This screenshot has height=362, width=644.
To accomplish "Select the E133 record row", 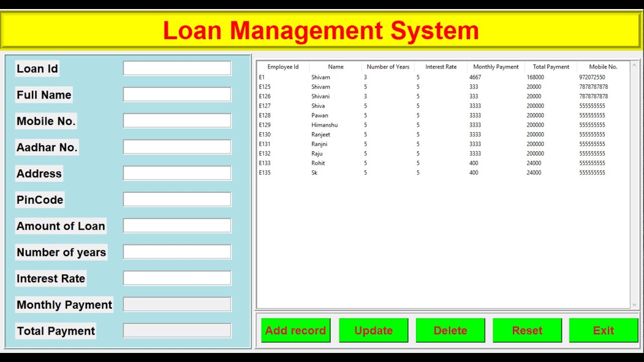I will [443, 163].
